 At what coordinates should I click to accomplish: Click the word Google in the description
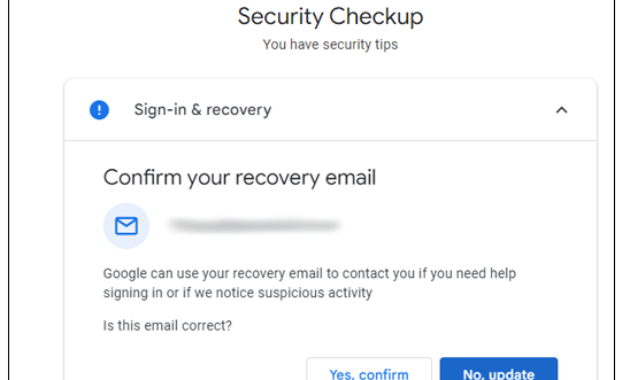tap(125, 274)
